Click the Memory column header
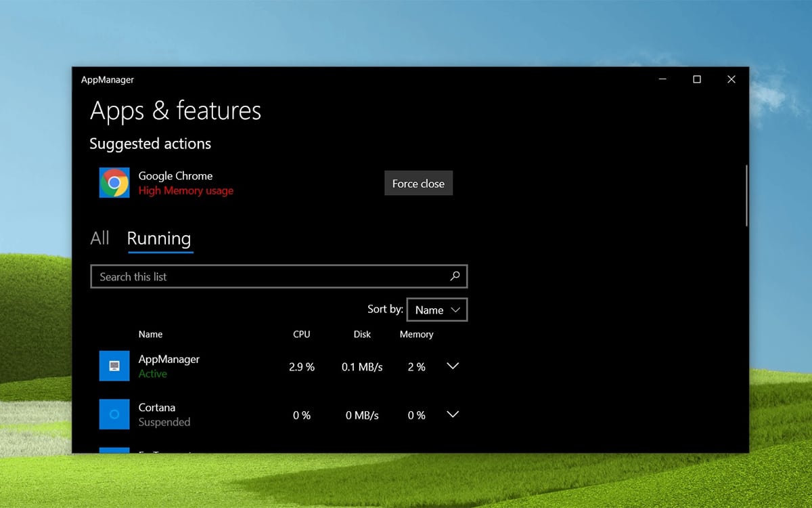 click(x=416, y=334)
